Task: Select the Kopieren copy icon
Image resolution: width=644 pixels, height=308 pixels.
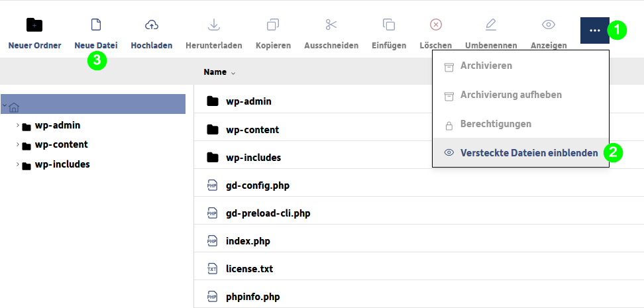Action: 273,25
